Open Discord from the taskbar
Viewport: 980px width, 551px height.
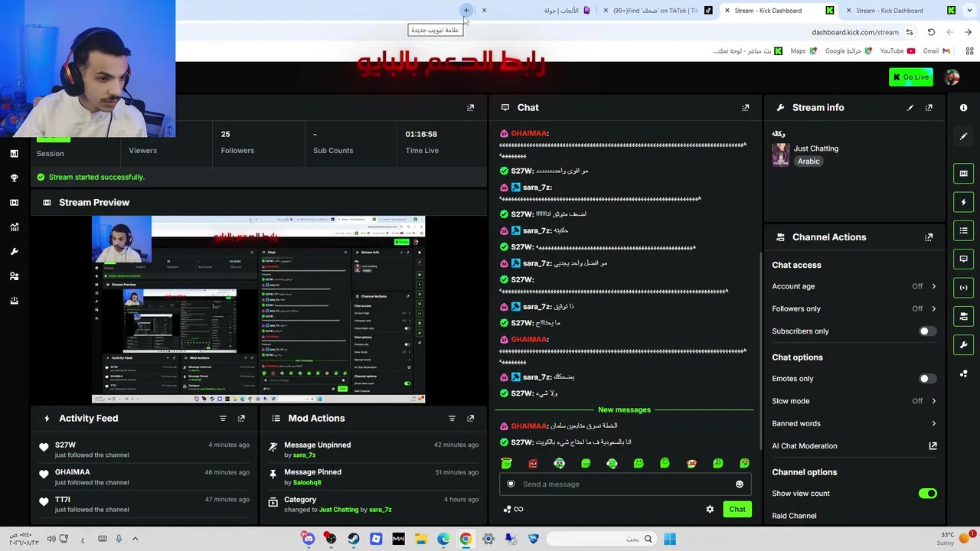pos(309,539)
